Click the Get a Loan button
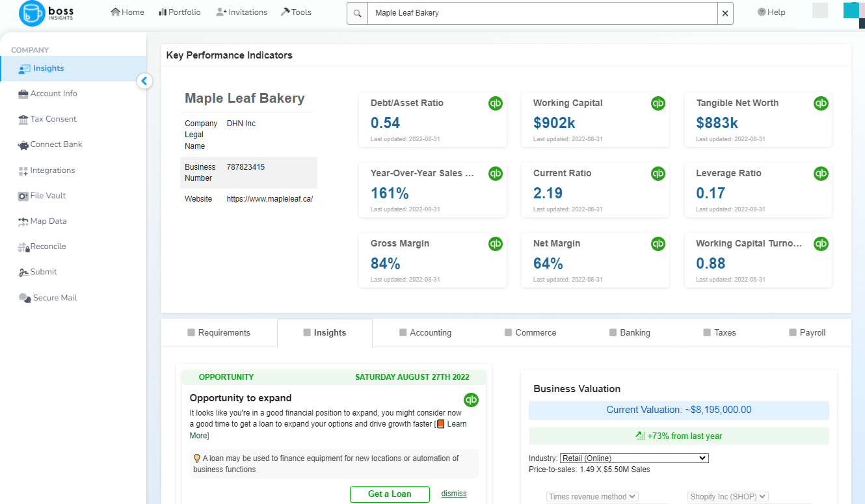Viewport: 865px width, 504px height. point(390,494)
